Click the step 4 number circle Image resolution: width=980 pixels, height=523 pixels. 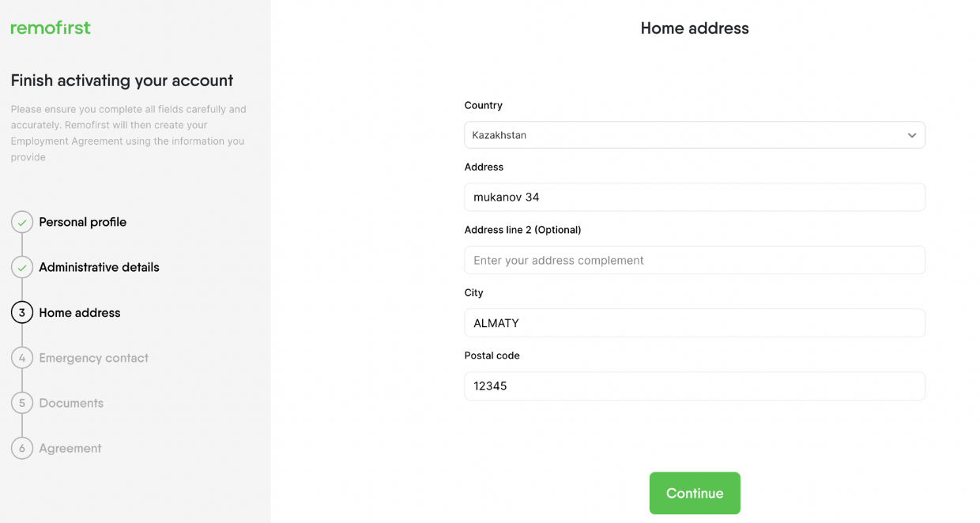pos(22,358)
